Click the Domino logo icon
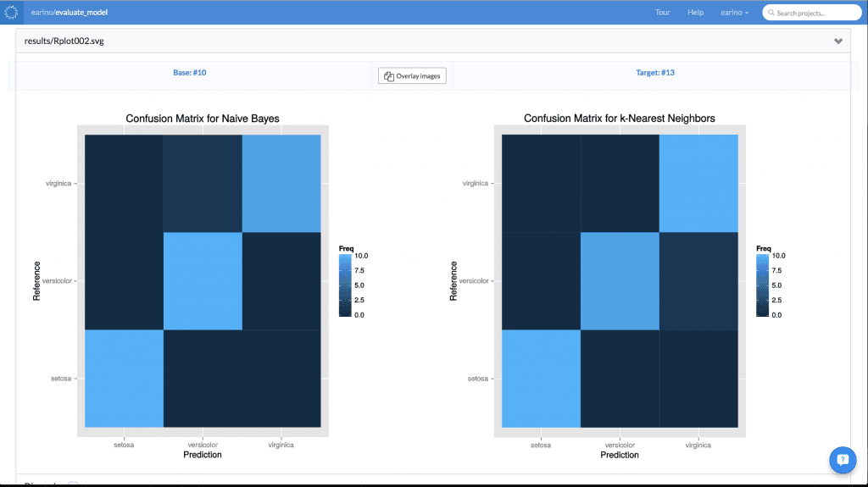868x487 pixels. [11, 12]
